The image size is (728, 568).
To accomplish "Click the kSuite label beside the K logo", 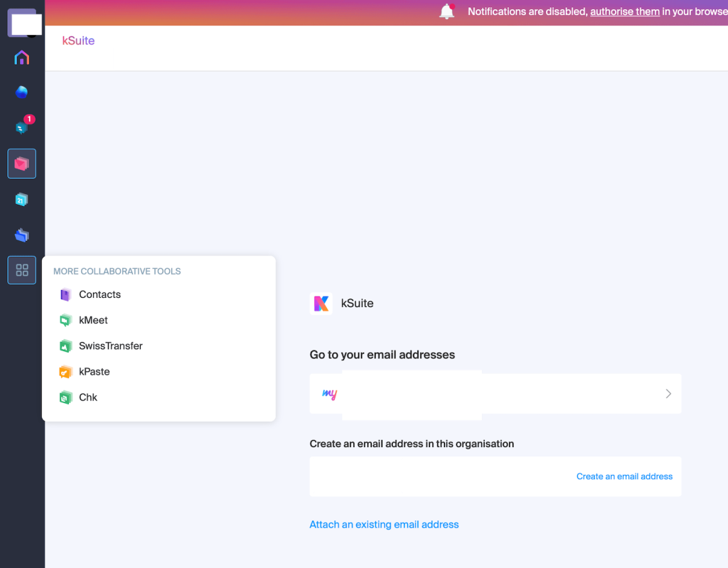I will tap(357, 304).
